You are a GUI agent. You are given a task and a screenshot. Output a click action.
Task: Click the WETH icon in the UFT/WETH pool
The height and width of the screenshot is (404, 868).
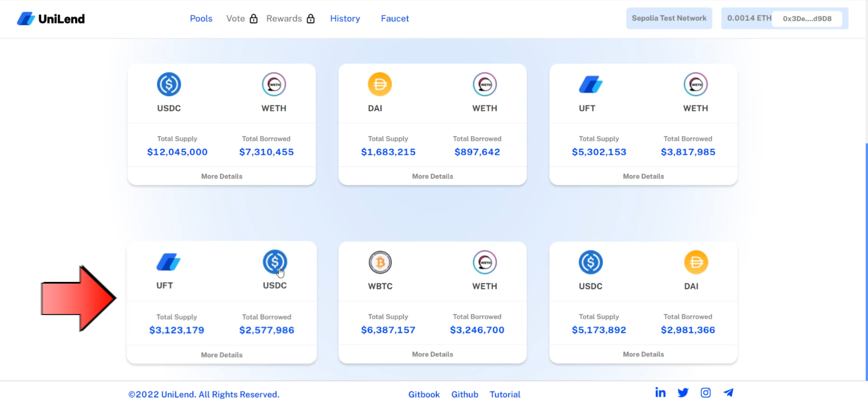(x=695, y=84)
